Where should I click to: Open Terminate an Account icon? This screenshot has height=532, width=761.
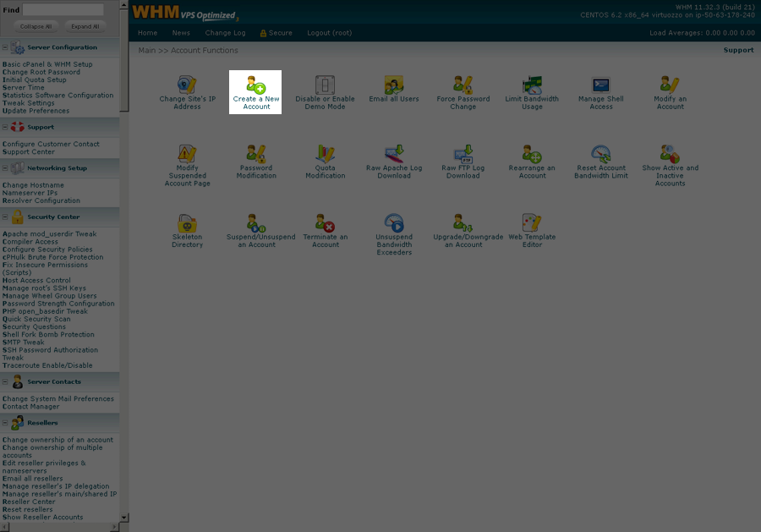325,222
